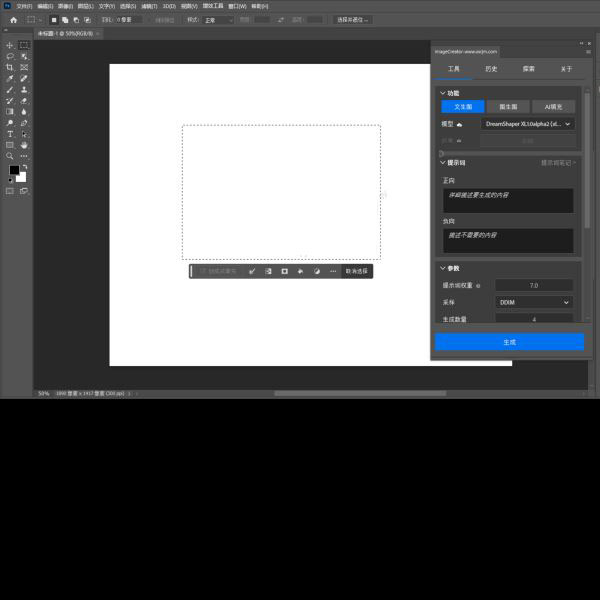Viewport: 600px width, 600px height.
Task: Click the 选择并遮住 button
Action: [353, 20]
